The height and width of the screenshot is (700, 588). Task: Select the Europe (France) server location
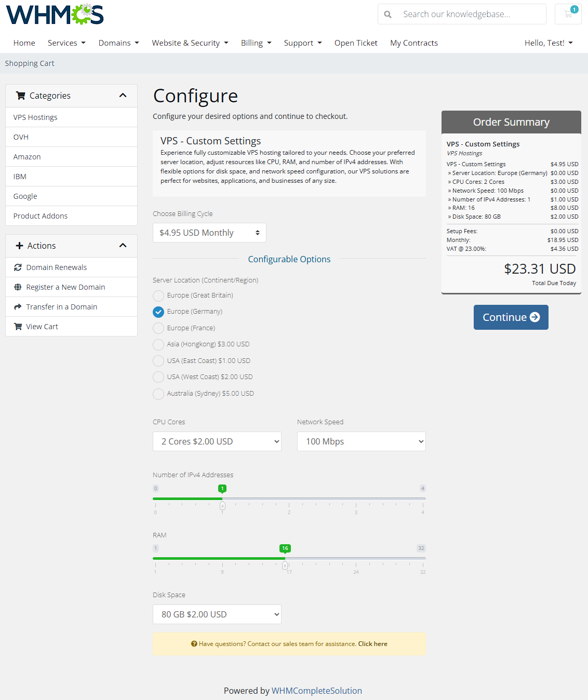[158, 328]
